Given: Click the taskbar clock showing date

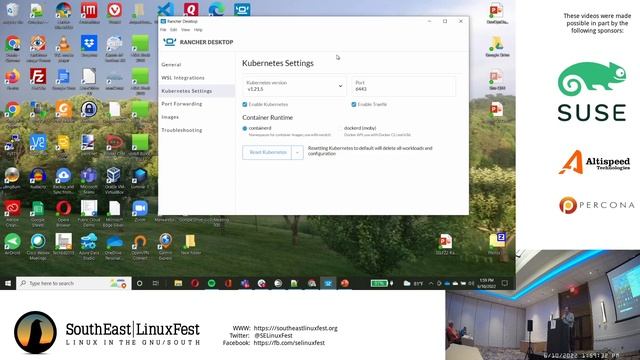Looking at the screenshot, I should click(x=487, y=283).
